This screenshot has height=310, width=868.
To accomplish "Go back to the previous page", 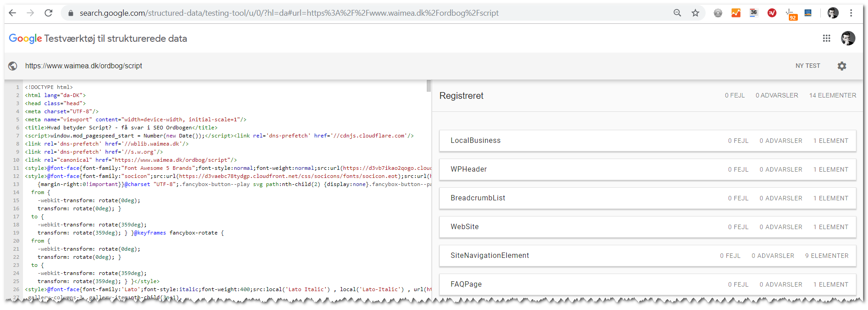I will [13, 13].
